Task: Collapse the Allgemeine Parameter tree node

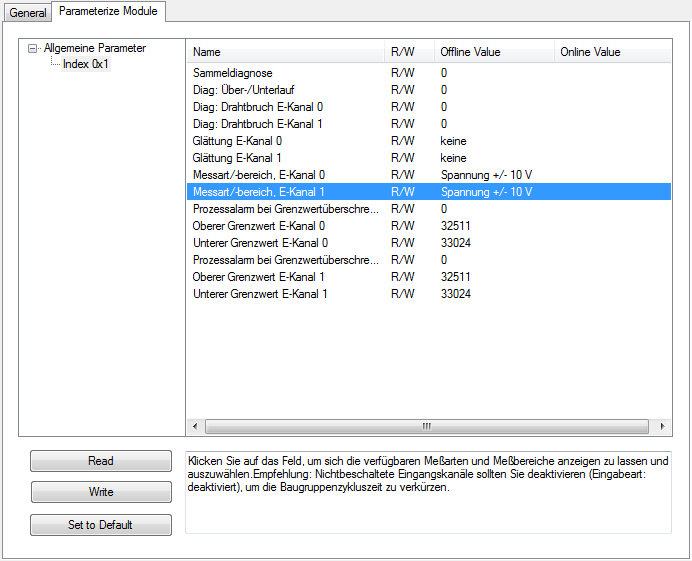Action: (x=32, y=48)
